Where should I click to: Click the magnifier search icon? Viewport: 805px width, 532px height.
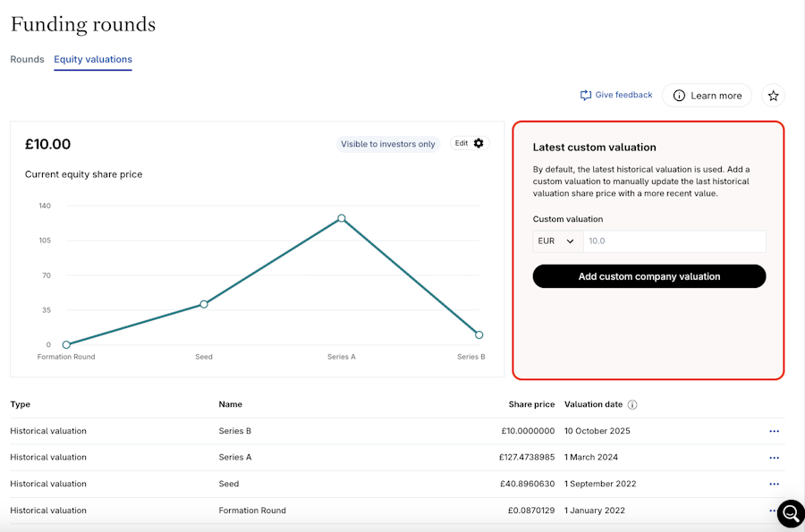(x=791, y=513)
